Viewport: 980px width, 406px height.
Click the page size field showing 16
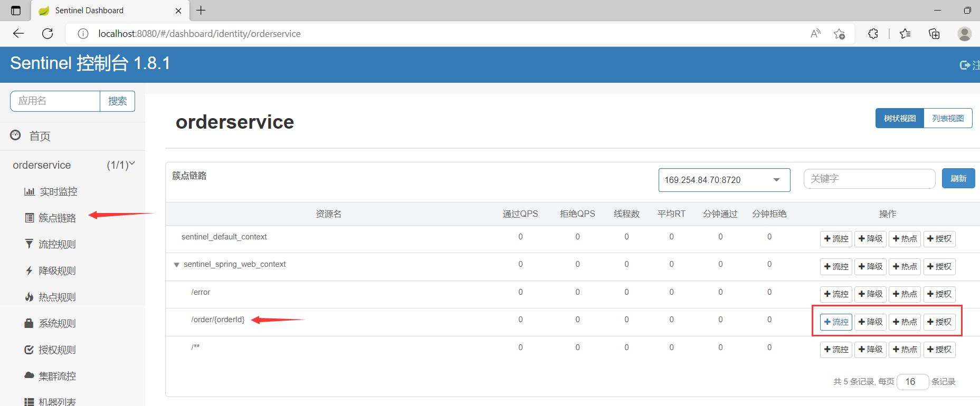pyautogui.click(x=912, y=382)
